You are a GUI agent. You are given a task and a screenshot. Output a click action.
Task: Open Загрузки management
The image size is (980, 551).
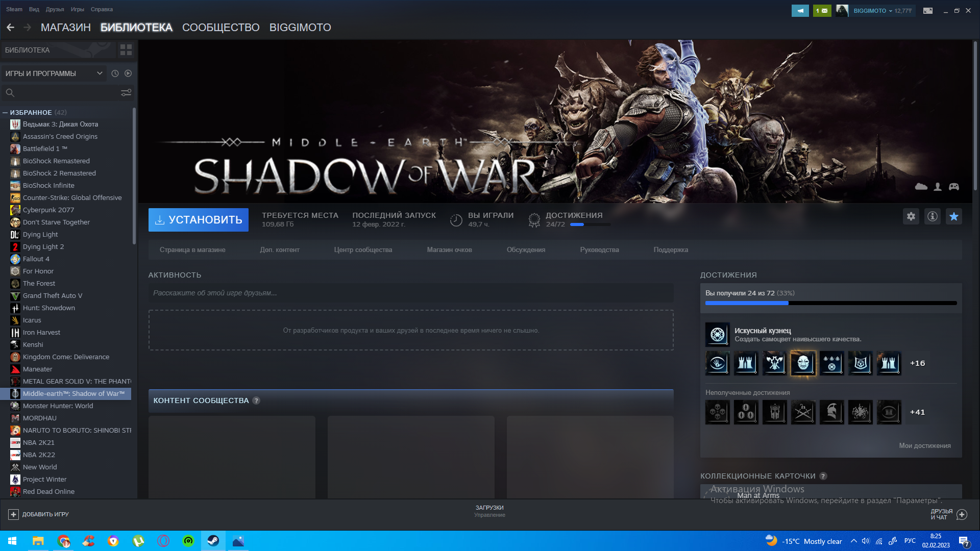point(489,511)
